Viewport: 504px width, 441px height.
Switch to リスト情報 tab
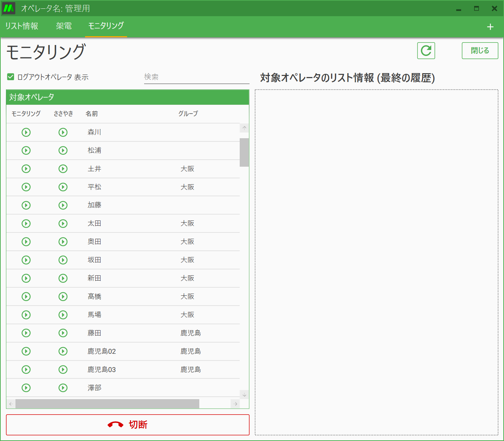pyautogui.click(x=22, y=26)
